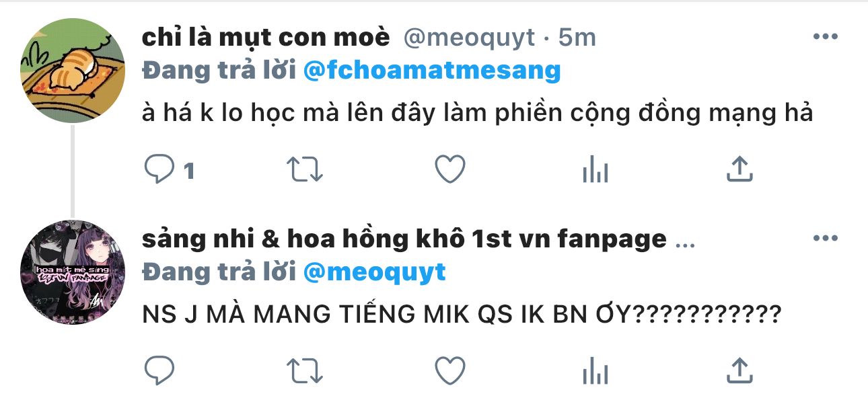The width and height of the screenshot is (868, 400).
Task: Open more options for meoquyt's tweet
Action: coord(825,37)
